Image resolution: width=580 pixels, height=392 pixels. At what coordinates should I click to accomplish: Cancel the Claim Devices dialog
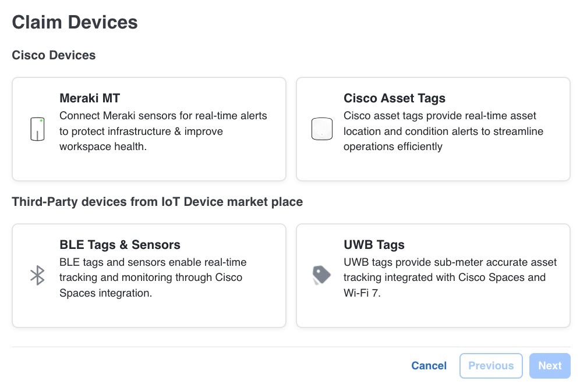[x=429, y=365]
